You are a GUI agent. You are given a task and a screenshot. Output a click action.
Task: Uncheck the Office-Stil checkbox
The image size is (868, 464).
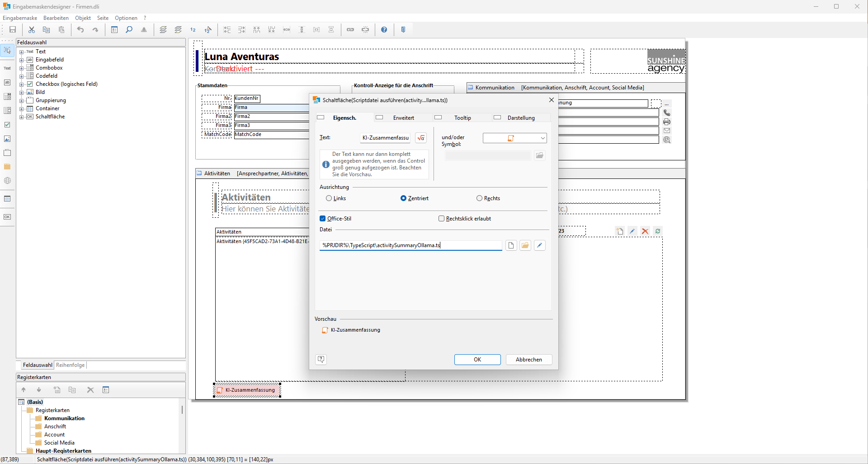coord(323,219)
